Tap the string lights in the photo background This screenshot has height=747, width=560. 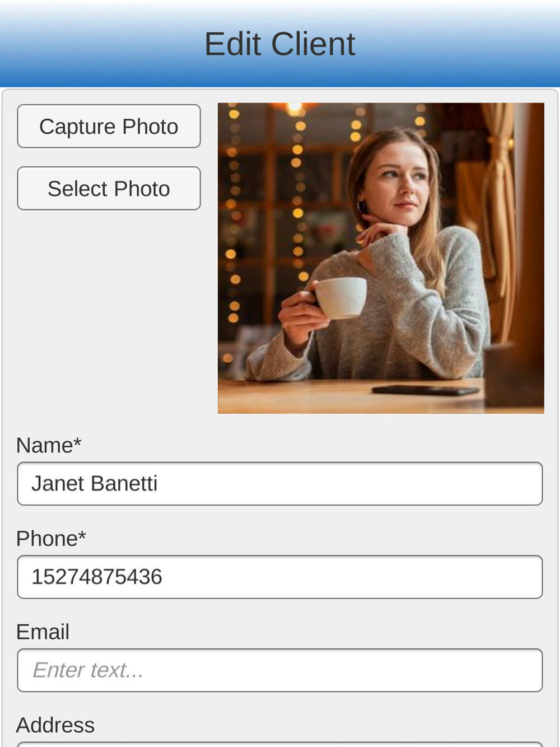point(298,196)
